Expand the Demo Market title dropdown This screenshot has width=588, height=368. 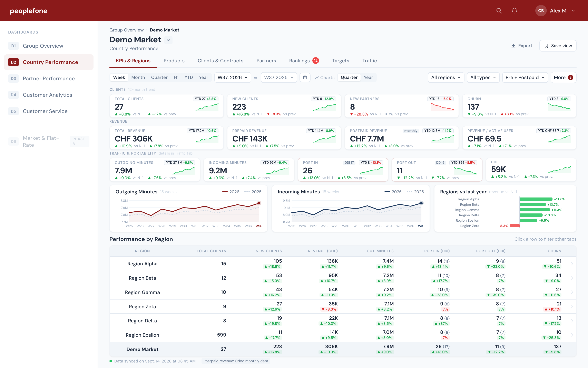tap(168, 40)
